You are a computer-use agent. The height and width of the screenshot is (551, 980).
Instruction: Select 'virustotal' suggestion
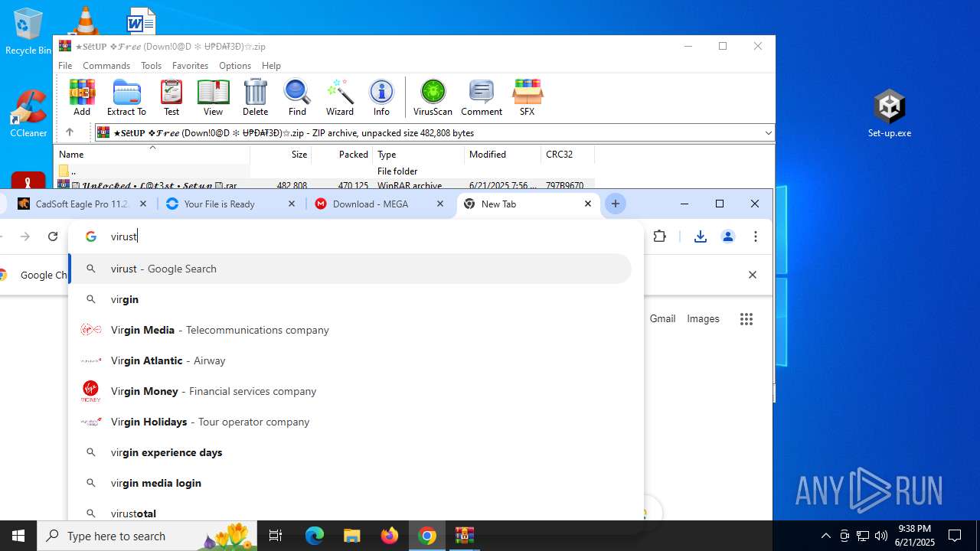(x=350, y=511)
